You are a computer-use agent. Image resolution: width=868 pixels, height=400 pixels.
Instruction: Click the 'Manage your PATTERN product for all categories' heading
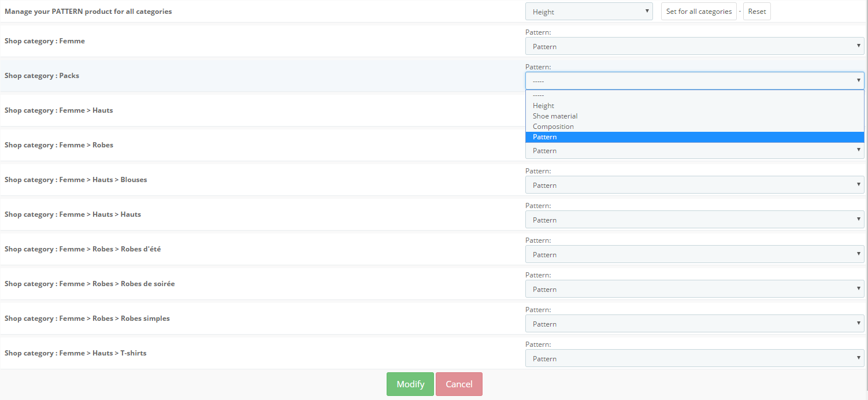coord(88,12)
